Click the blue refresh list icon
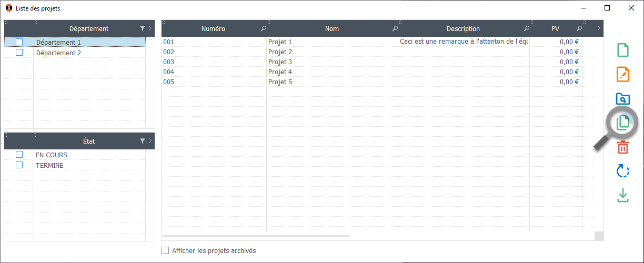This screenshot has height=263, width=644. 622,171
